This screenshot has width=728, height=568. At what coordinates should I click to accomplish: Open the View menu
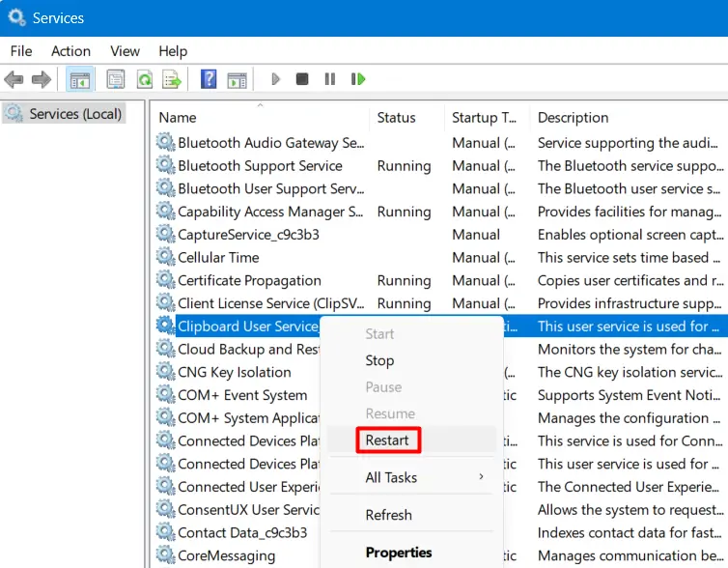125,51
